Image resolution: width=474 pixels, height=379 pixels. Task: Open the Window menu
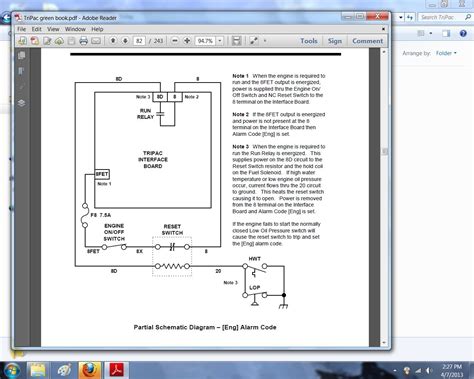75,29
